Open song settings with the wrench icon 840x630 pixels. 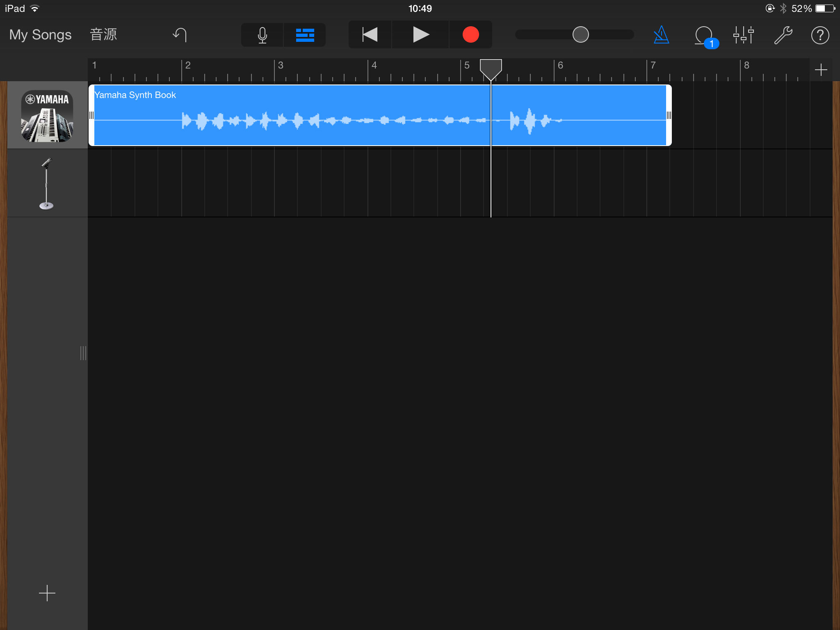pos(783,35)
